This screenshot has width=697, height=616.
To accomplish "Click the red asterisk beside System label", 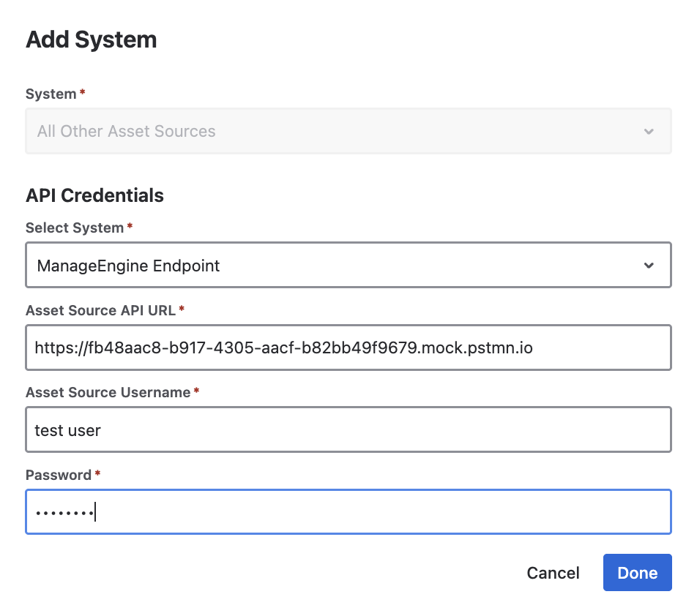I will pos(83,93).
